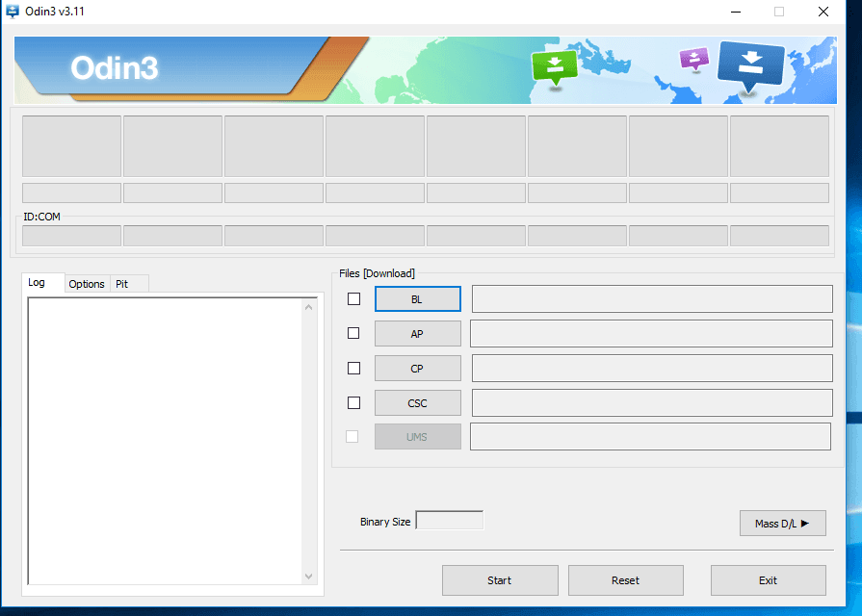Click the Files [Download] group label
Viewport: 862px width, 616px height.
coord(377,273)
